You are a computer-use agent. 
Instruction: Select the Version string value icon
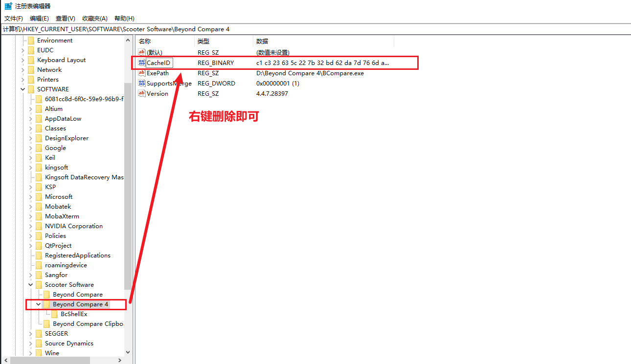[x=142, y=93]
